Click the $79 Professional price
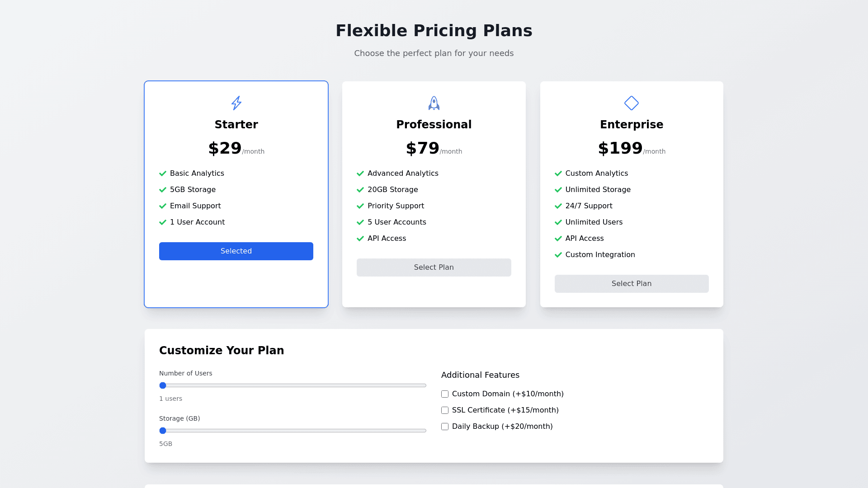Viewport: 868px width, 488px height. click(x=423, y=148)
